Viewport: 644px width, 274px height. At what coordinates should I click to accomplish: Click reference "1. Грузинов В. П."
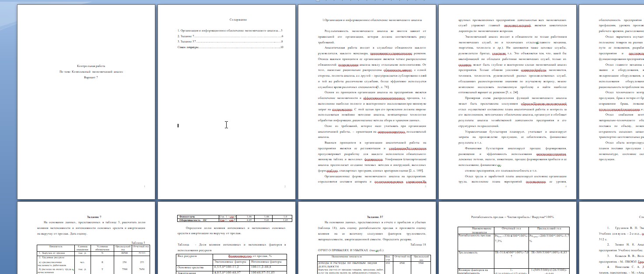621,234
